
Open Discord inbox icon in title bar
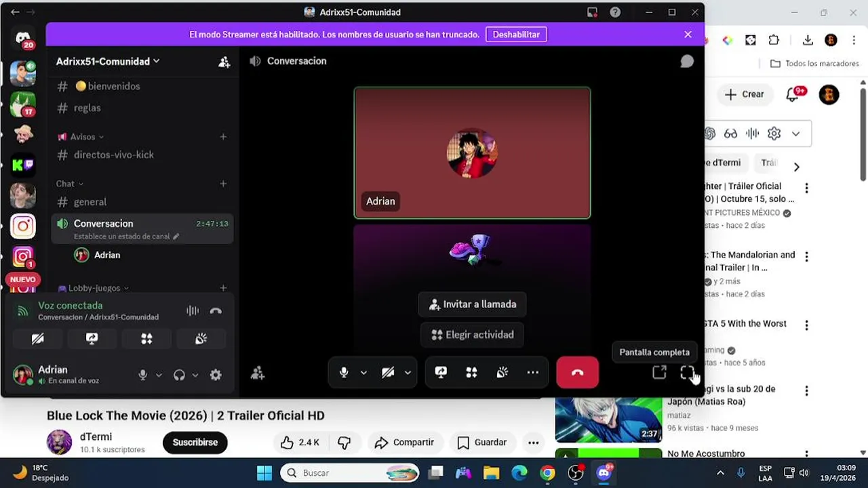click(592, 12)
